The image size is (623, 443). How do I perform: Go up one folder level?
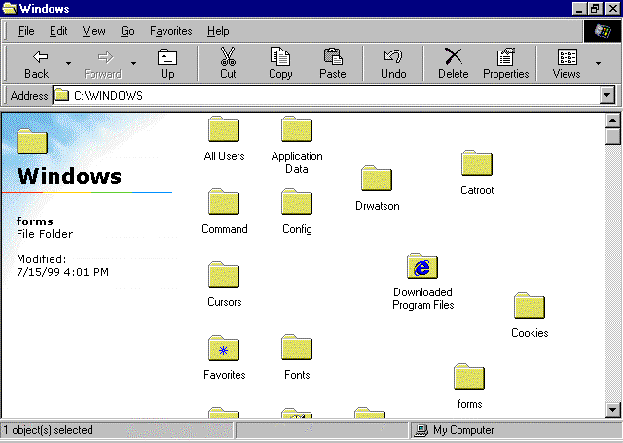[167, 63]
